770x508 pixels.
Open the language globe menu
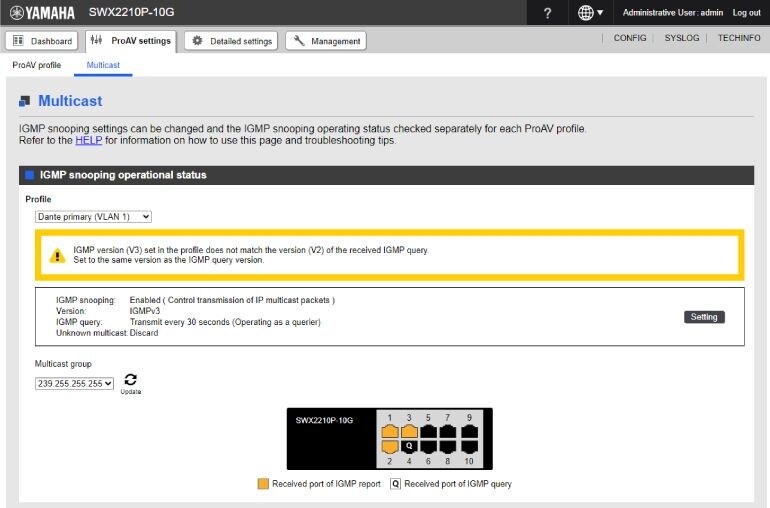[x=590, y=13]
